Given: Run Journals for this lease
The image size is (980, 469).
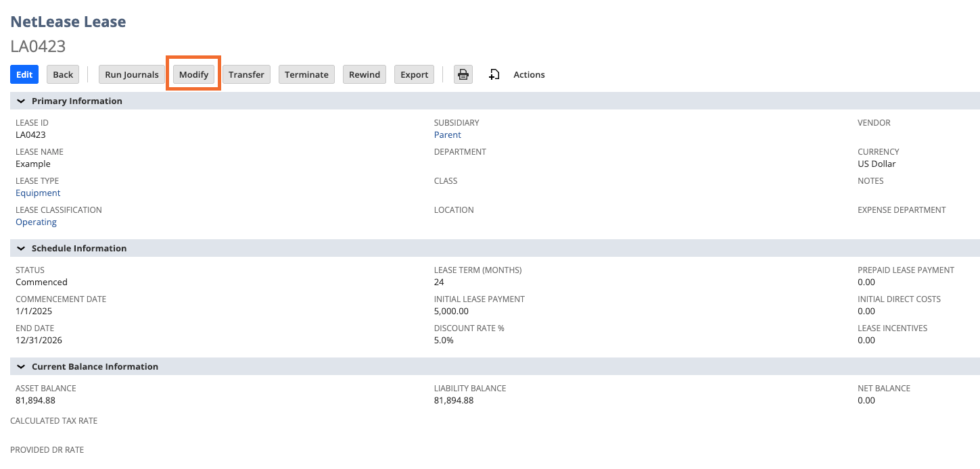Looking at the screenshot, I should (132, 74).
